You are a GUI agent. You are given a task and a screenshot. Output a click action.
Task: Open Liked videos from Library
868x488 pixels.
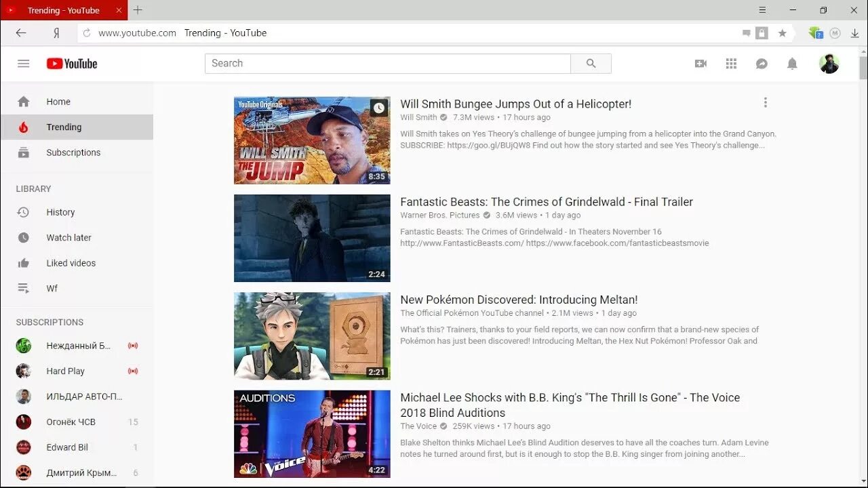point(77,263)
